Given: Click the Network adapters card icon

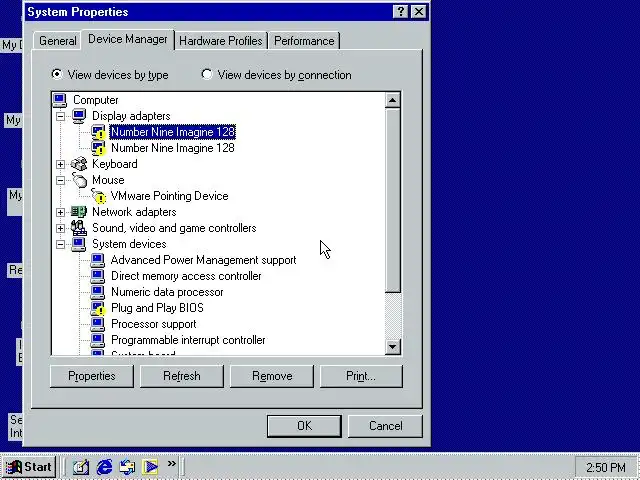Looking at the screenshot, I should click(x=79, y=212).
